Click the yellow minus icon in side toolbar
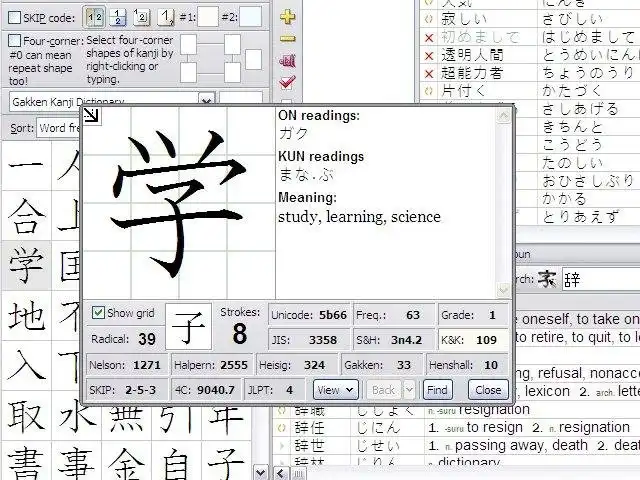This screenshot has width=640, height=480. point(288,39)
